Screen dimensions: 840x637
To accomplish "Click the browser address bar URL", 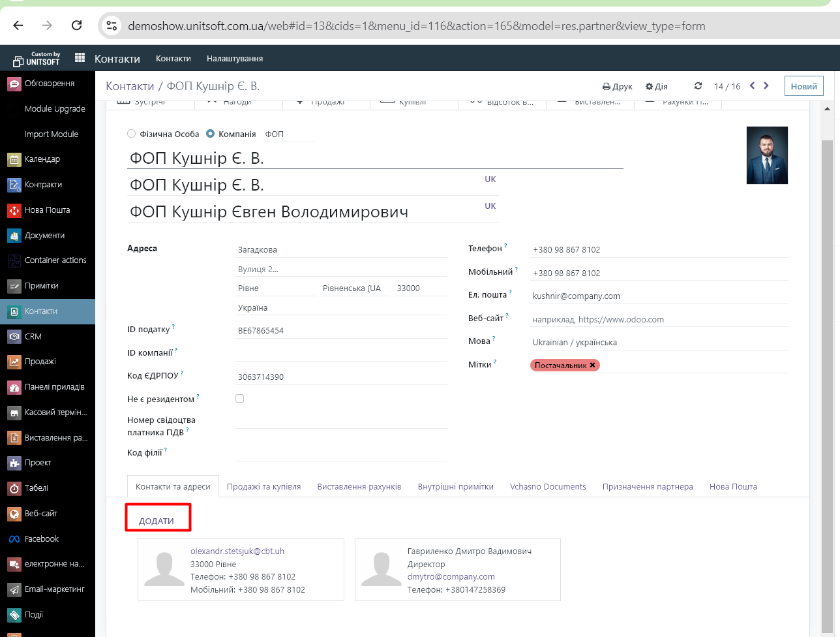I will coord(417,26).
